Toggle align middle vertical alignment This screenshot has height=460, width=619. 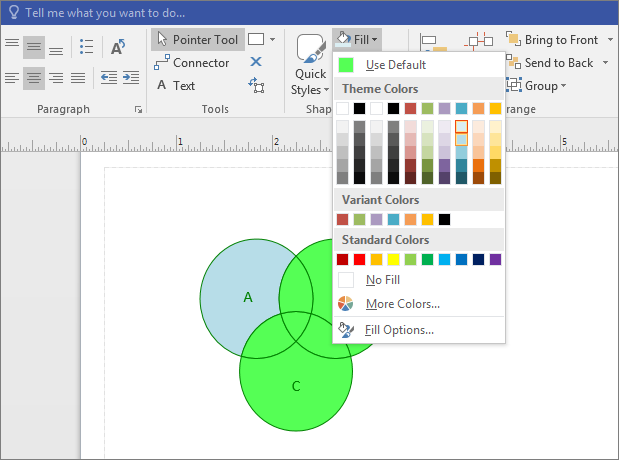click(34, 47)
